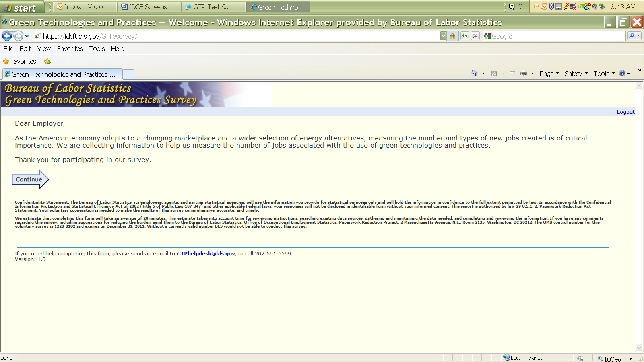Viewport: 644px width, 362px height.
Task: Click the Add to Favorites Bar icon
Action: pyautogui.click(x=47, y=62)
